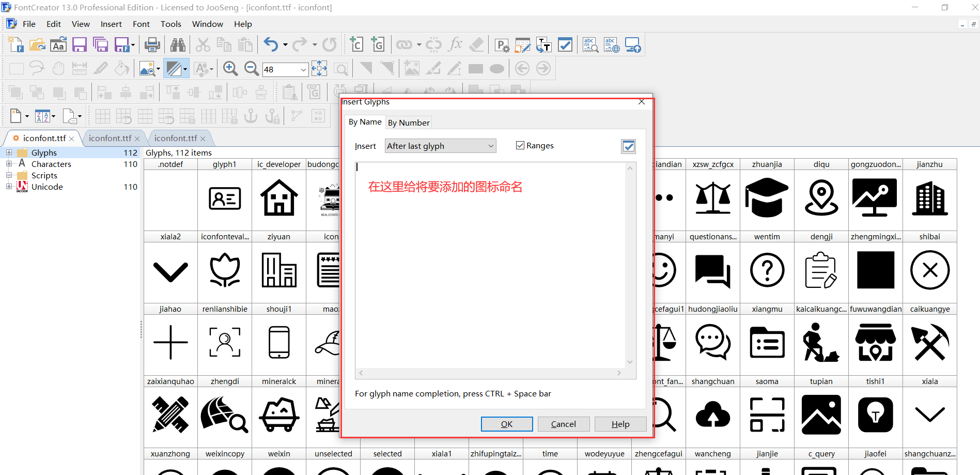
Task: Click the Fill Outlines mode icon
Action: (174, 68)
